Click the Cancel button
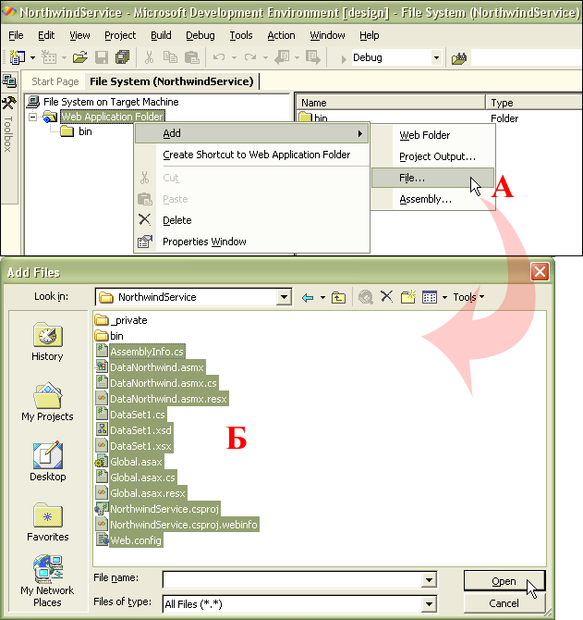 point(504,603)
